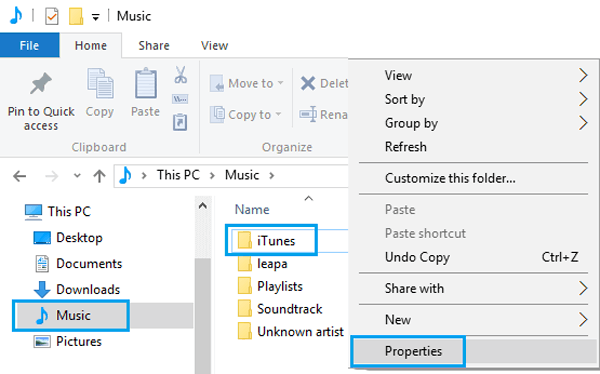Viewport: 600px width, 374px height.
Task: Select Downloads in navigation pane
Action: (77, 290)
